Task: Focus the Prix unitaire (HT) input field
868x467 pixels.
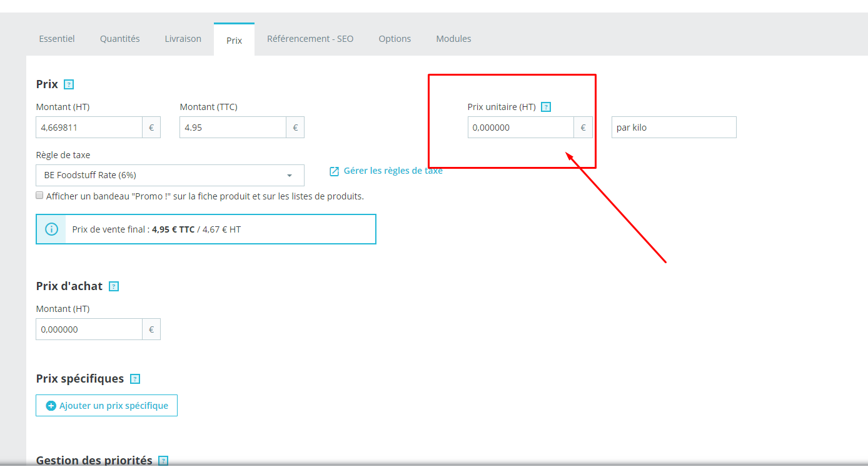Action: 521,128
